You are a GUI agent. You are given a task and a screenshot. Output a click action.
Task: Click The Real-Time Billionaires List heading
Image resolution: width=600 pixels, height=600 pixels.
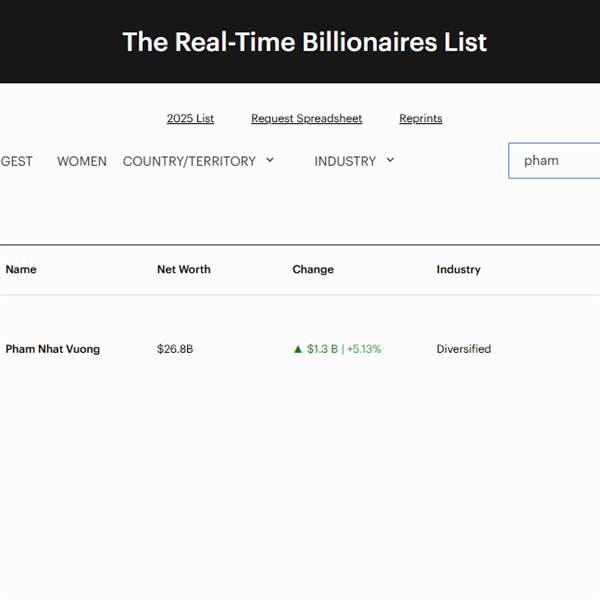(x=304, y=42)
